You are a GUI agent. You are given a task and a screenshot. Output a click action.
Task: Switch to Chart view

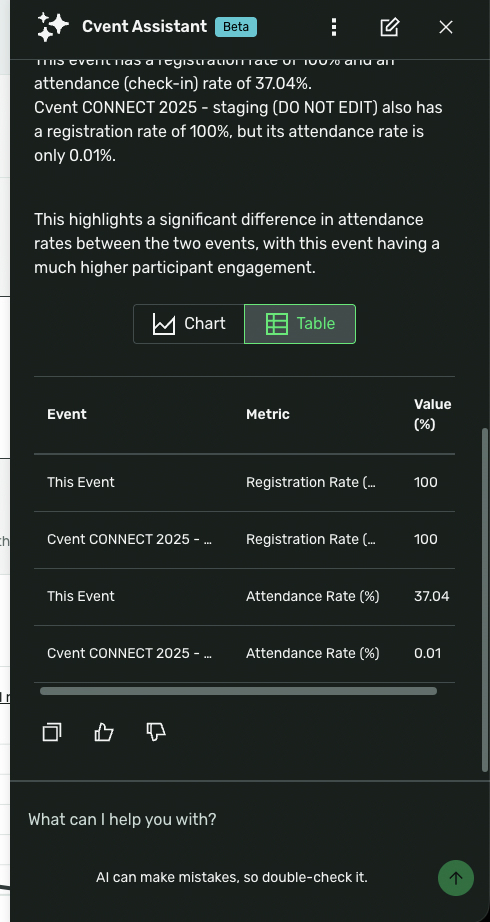pyautogui.click(x=189, y=324)
